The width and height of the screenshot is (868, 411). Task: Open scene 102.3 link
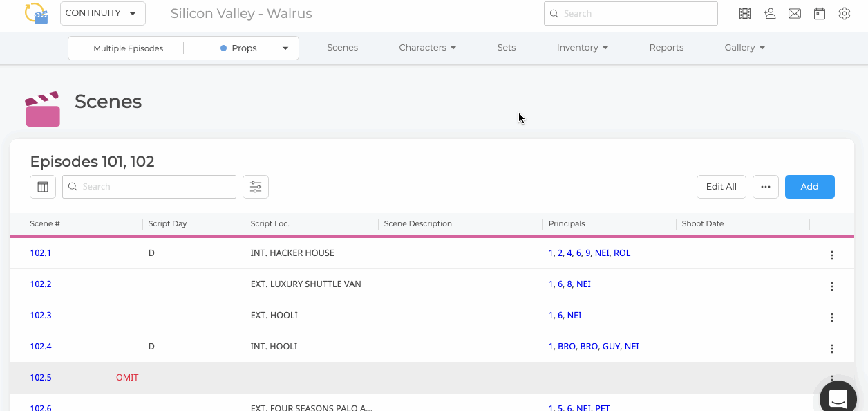tap(41, 316)
